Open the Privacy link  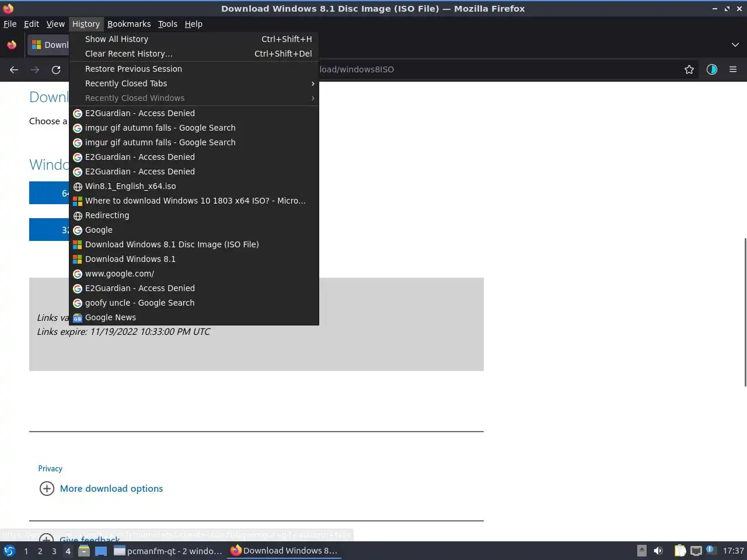tap(50, 468)
